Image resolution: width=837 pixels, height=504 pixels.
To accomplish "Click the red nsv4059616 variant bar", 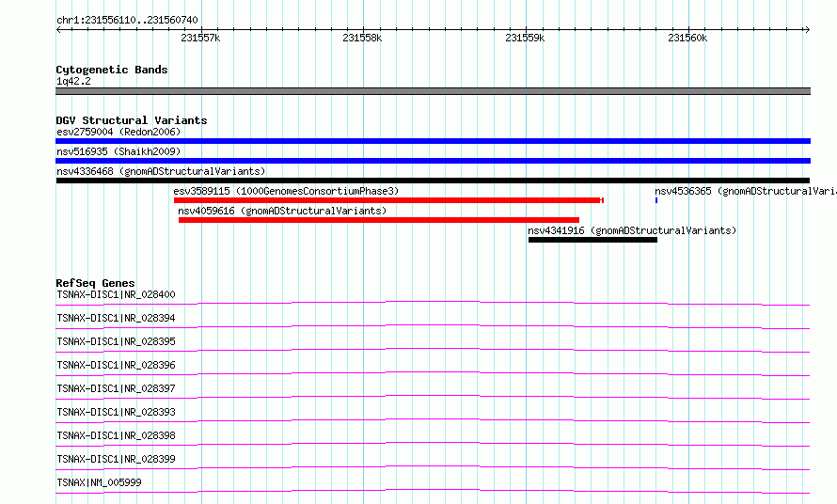I will (379, 220).
